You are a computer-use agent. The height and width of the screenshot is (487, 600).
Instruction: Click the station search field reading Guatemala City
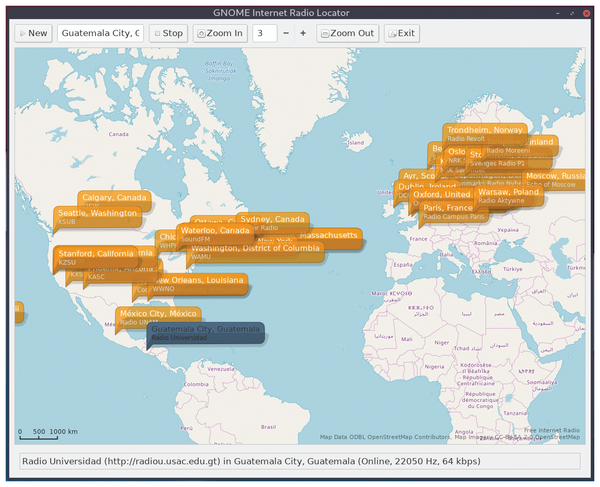pyautogui.click(x=100, y=33)
